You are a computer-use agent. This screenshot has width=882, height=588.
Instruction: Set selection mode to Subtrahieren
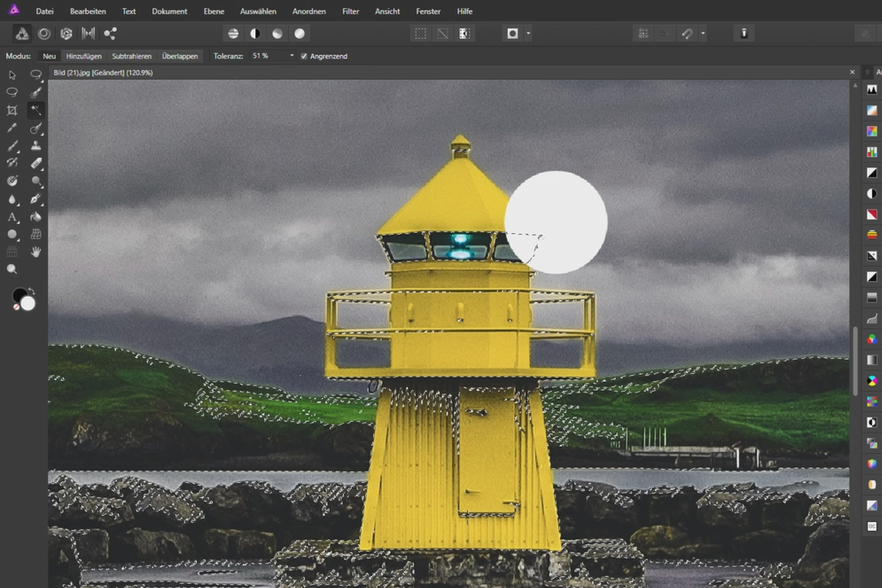tap(132, 56)
